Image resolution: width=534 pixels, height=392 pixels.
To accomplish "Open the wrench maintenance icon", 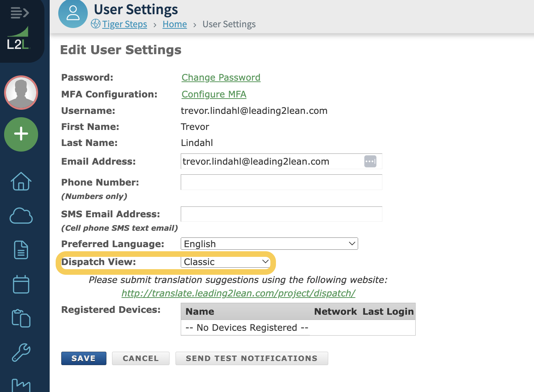I will pos(21,352).
